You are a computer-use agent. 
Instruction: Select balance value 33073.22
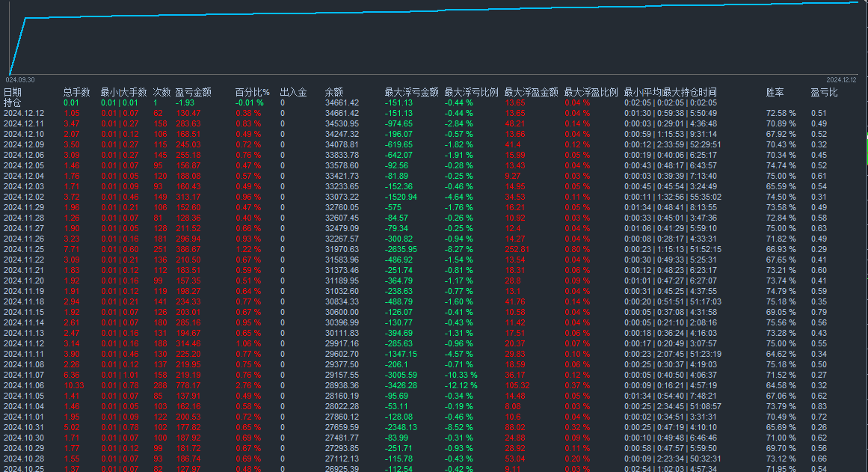342,197
